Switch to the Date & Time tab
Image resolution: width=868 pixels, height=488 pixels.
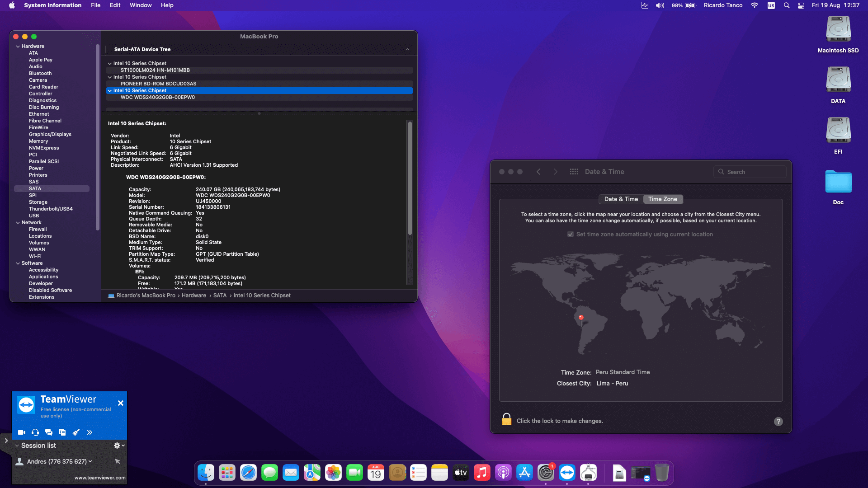[620, 199]
